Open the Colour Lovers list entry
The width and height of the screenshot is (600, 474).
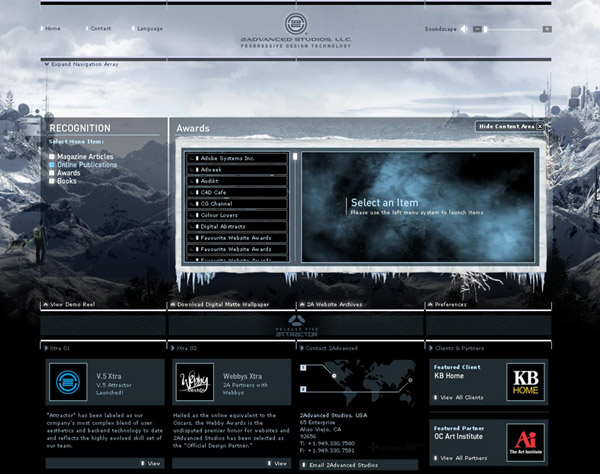click(x=237, y=215)
